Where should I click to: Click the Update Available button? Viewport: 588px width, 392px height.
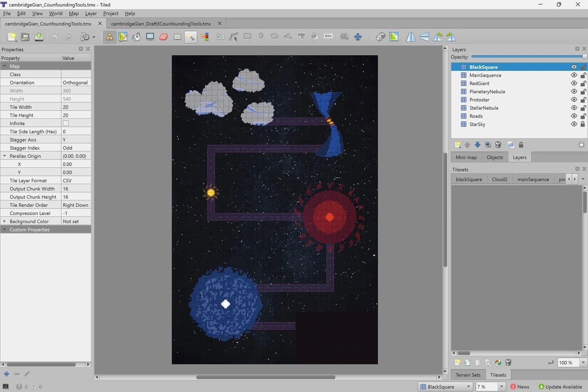[x=560, y=387]
